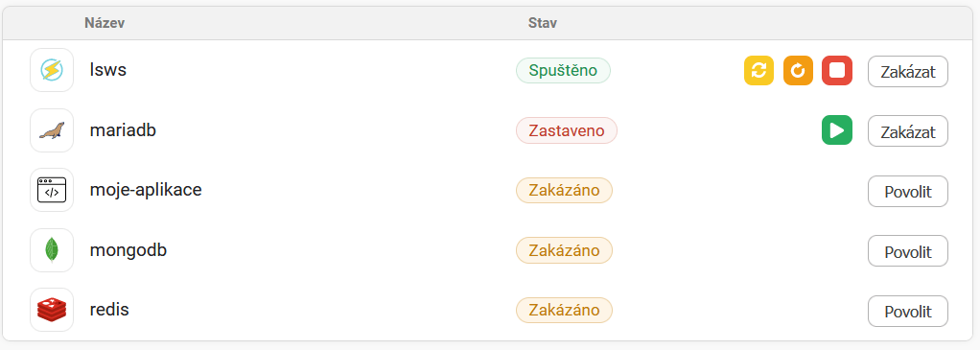Disable mariadb using its Zakázat button
This screenshot has height=350, width=980.
point(907,131)
